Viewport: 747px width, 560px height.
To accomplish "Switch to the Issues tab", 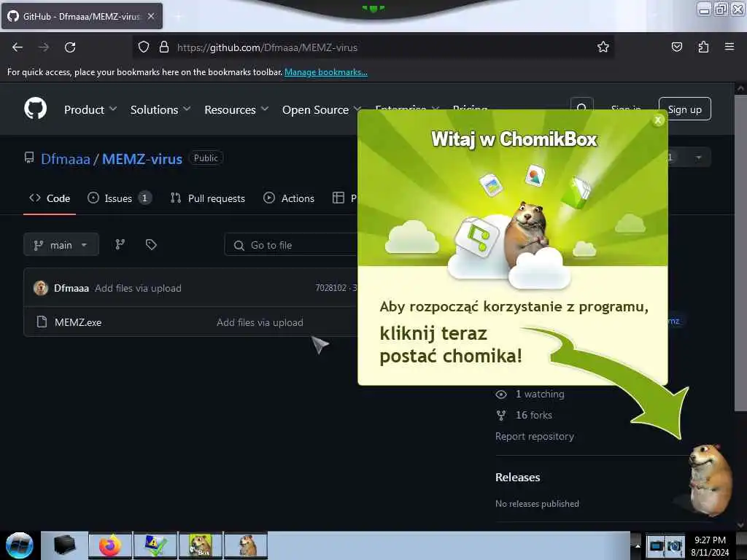I will click(x=120, y=198).
